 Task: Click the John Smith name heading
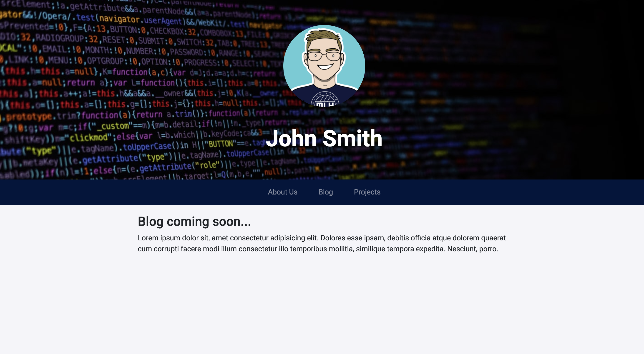click(324, 138)
